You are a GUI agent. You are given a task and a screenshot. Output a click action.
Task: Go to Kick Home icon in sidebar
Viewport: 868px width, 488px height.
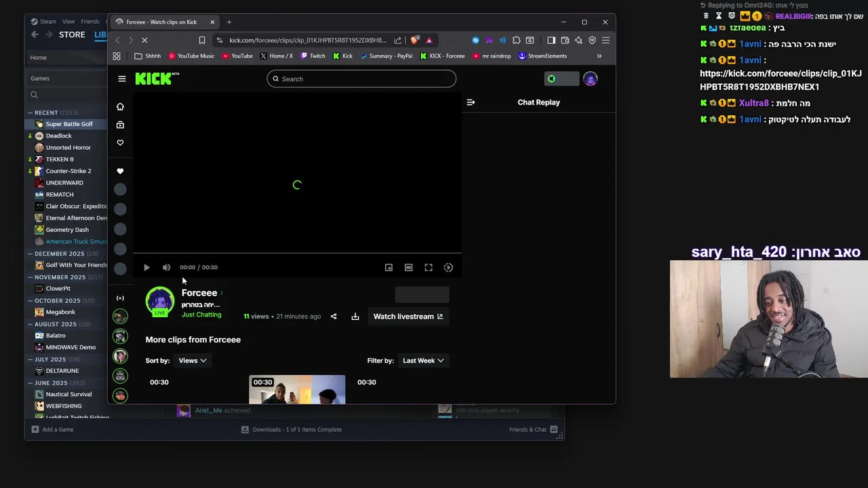(120, 106)
